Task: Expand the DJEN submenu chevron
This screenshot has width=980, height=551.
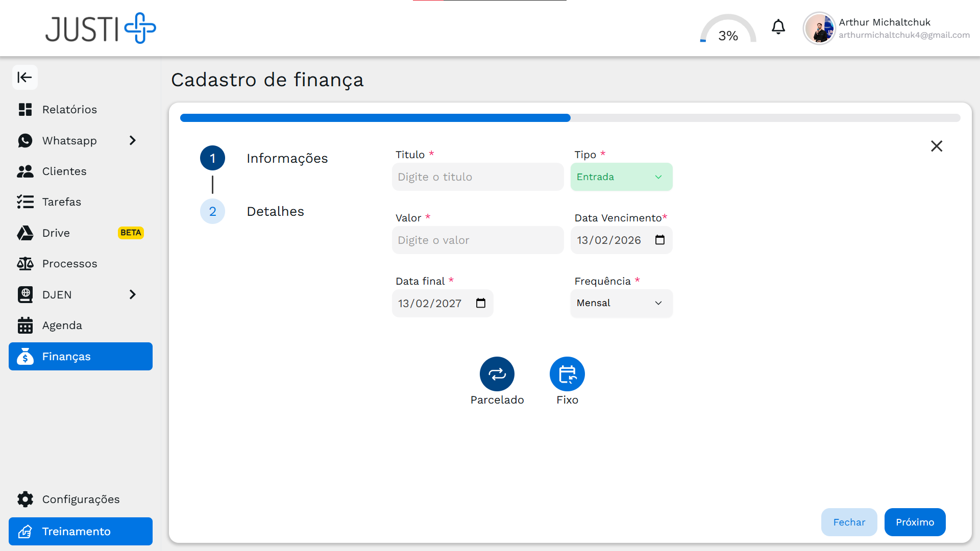Action: [133, 295]
